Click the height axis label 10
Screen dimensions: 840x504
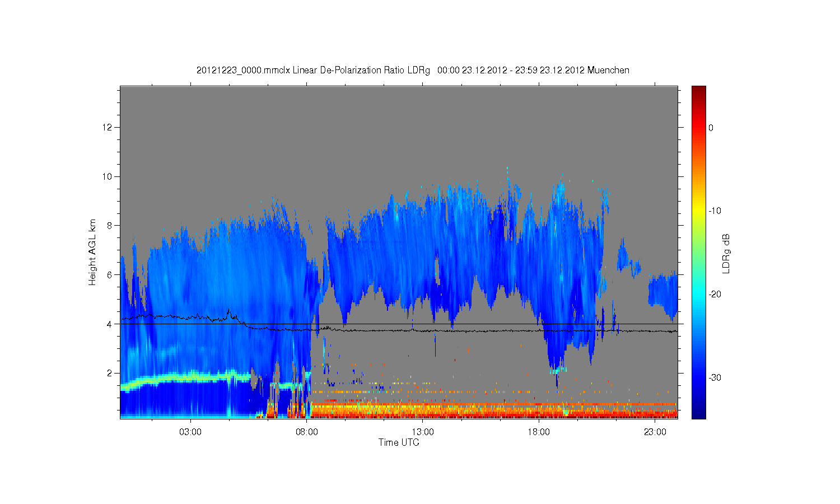click(108, 176)
